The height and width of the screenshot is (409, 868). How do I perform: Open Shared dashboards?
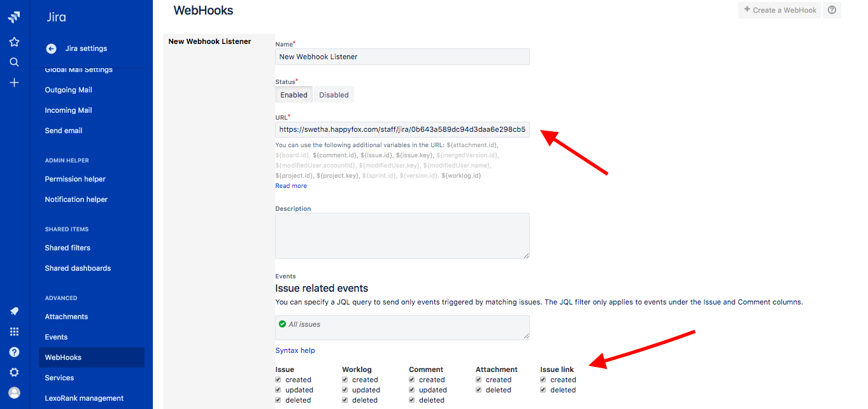[78, 268]
